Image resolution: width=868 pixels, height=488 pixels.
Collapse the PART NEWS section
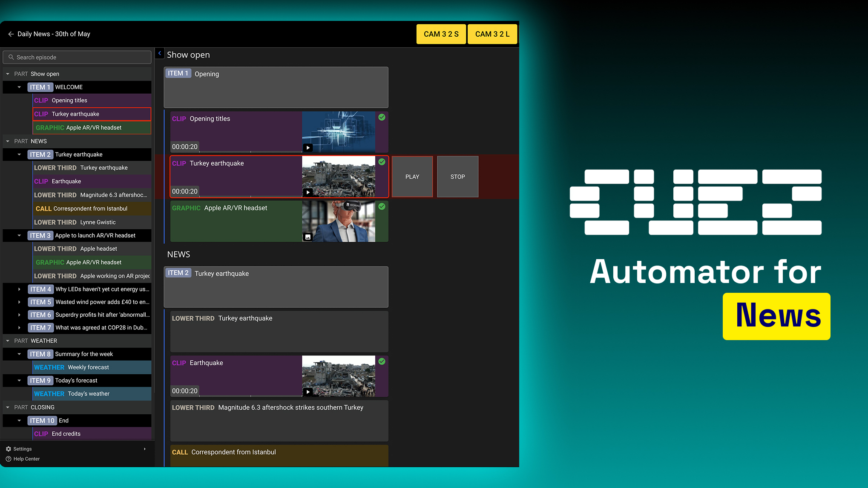click(8, 141)
